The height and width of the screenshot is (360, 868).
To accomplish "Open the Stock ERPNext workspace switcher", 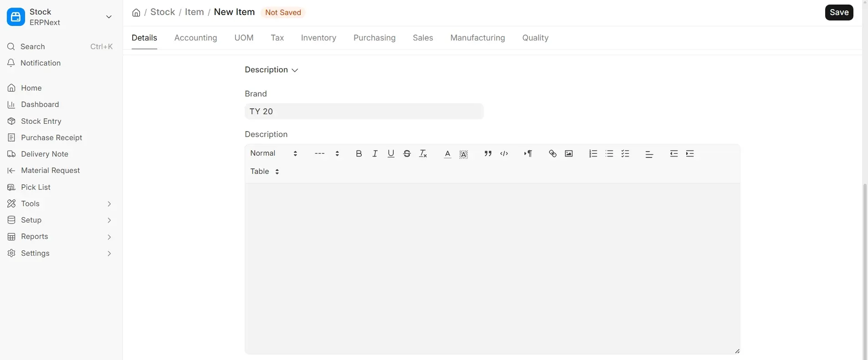I will pyautogui.click(x=60, y=17).
